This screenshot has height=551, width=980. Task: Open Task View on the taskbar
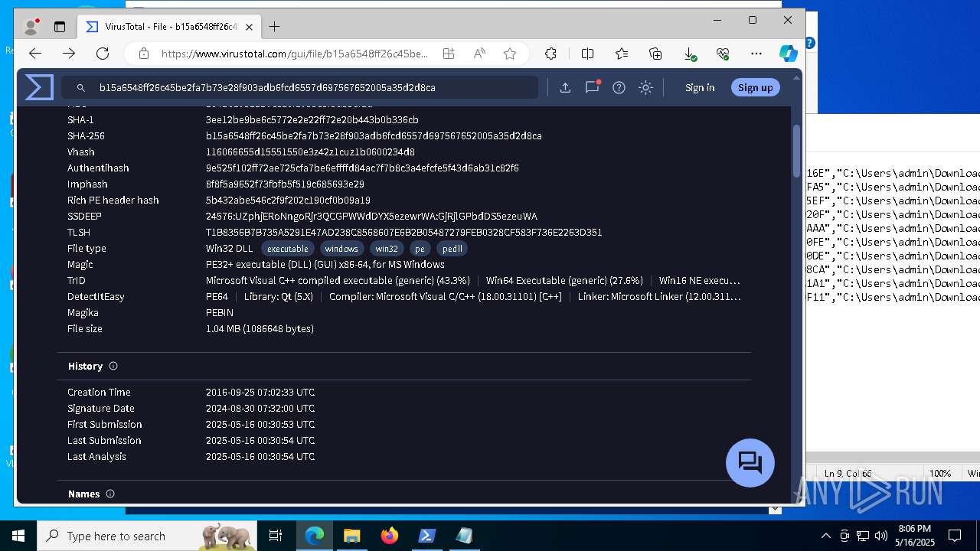point(276,536)
